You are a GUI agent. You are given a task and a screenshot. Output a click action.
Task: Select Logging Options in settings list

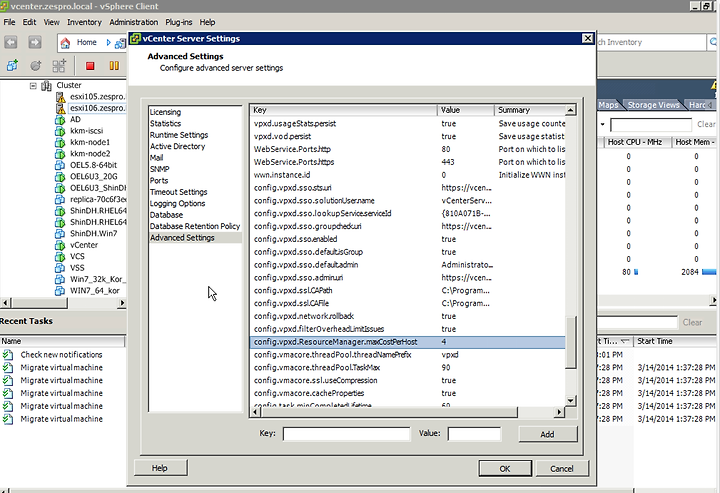[x=177, y=203]
